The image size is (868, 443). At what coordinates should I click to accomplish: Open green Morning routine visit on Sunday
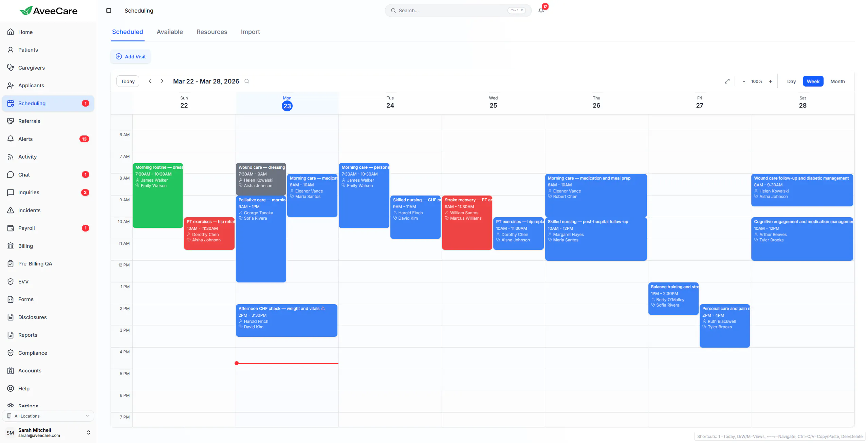point(158,196)
